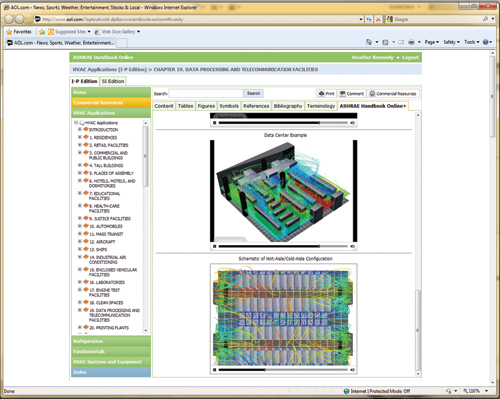Click the Search button
This screenshot has height=399, width=500.
(x=253, y=93)
